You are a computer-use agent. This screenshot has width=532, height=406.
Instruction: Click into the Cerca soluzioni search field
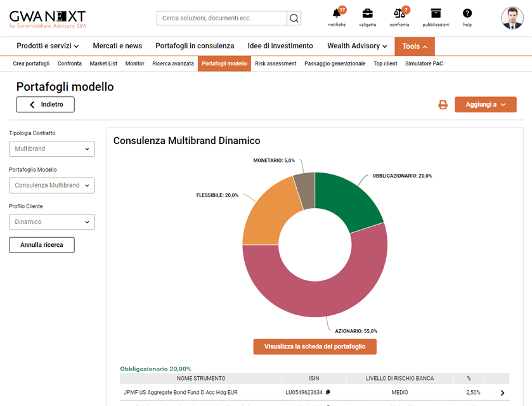tap(221, 18)
